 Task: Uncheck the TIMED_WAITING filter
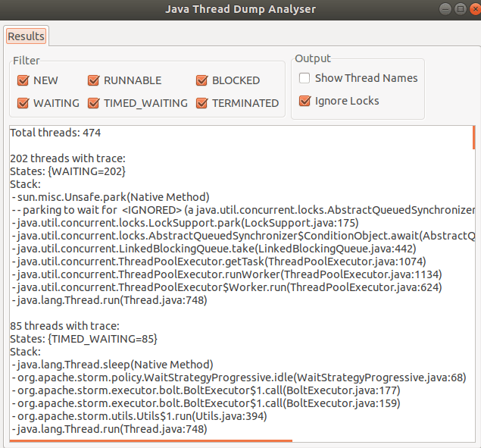pyautogui.click(x=94, y=103)
